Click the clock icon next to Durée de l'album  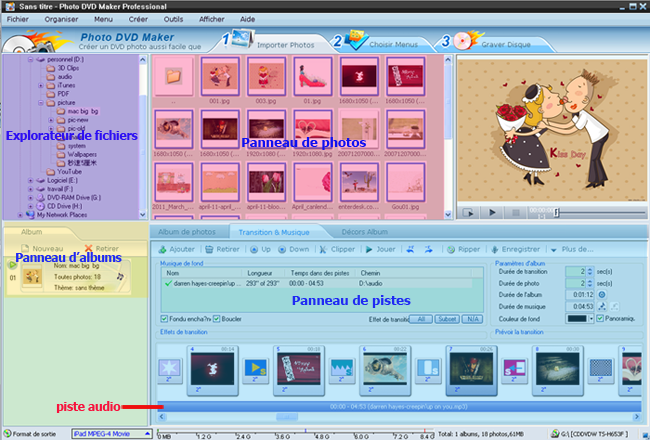coord(602,294)
